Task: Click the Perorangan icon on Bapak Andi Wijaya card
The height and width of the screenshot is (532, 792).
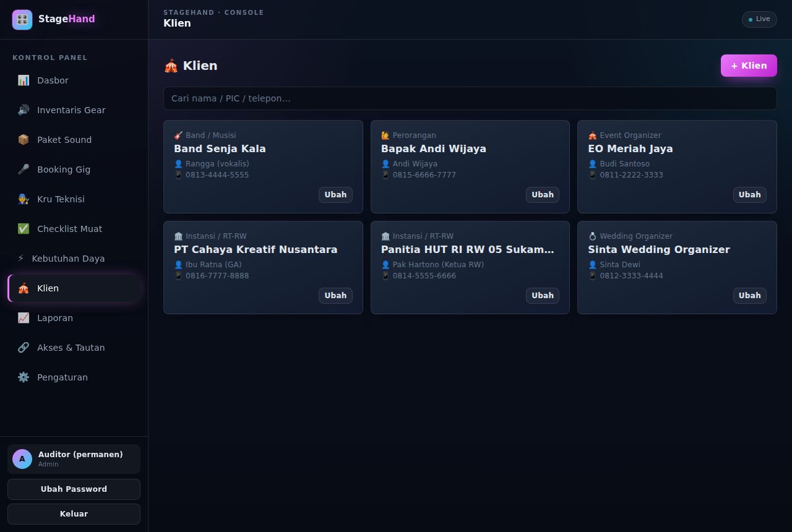Action: tap(385, 135)
